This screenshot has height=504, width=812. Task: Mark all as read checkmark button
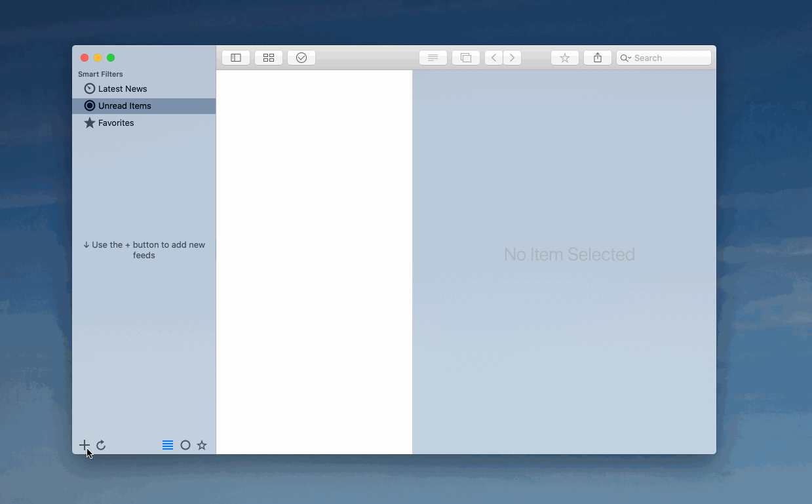tap(301, 58)
